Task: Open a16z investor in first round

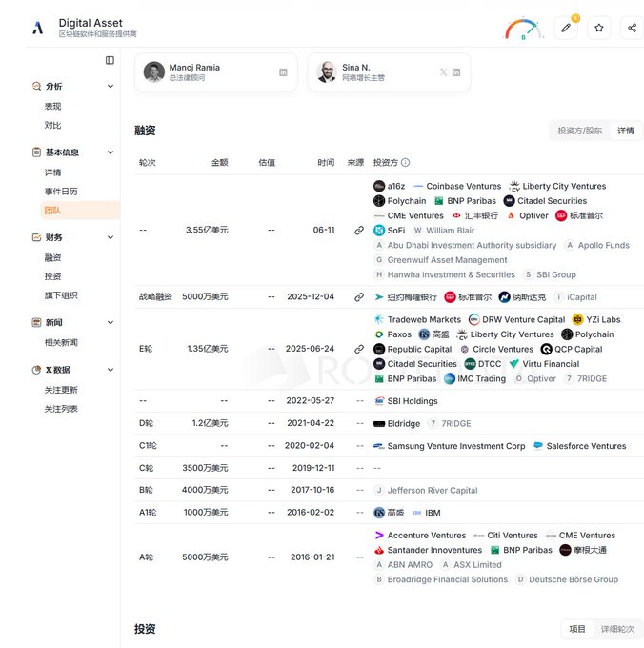Action: pos(389,187)
